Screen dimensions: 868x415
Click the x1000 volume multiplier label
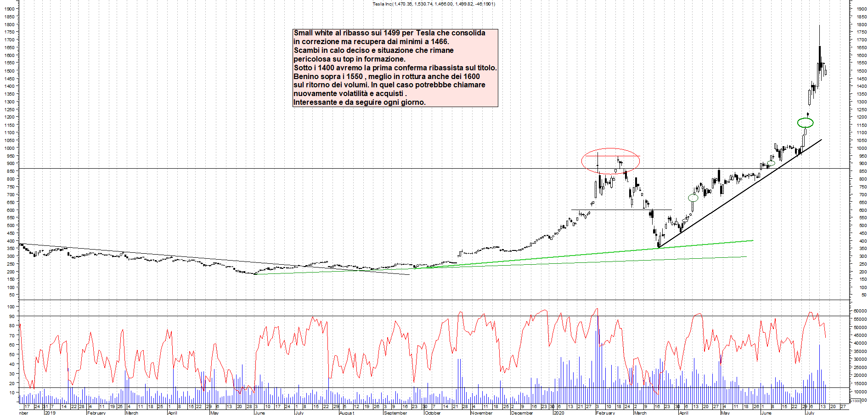(856, 401)
